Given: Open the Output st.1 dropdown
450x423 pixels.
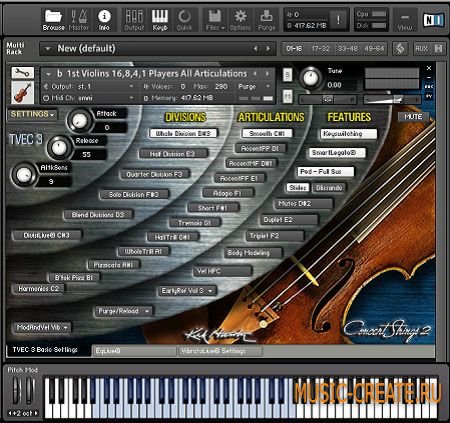Looking at the screenshot, I should [89, 86].
